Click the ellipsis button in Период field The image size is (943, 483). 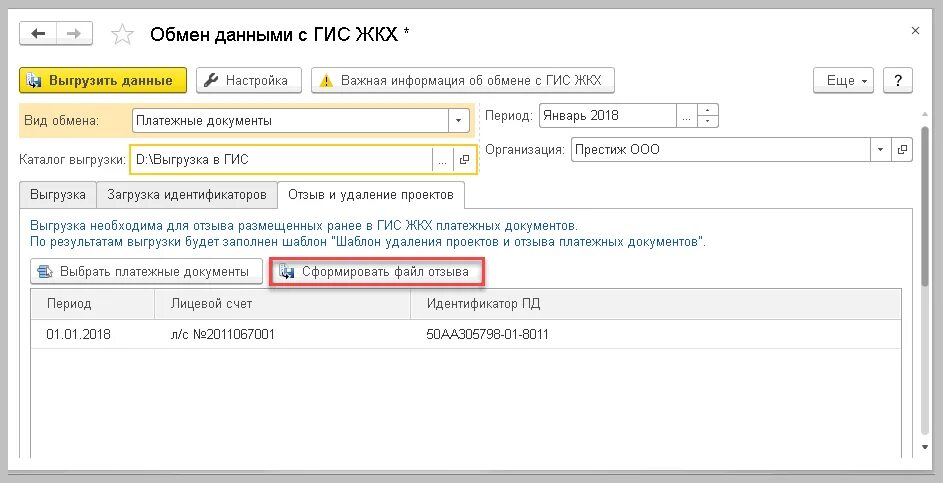686,116
